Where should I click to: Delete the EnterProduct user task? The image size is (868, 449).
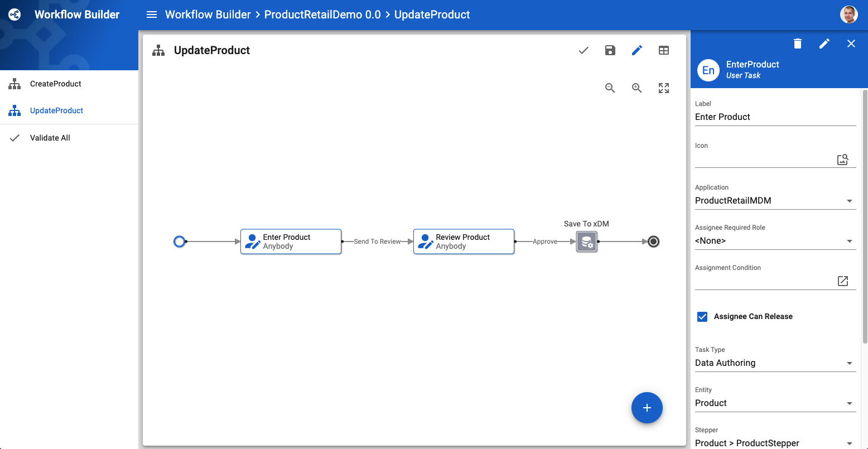pos(797,44)
